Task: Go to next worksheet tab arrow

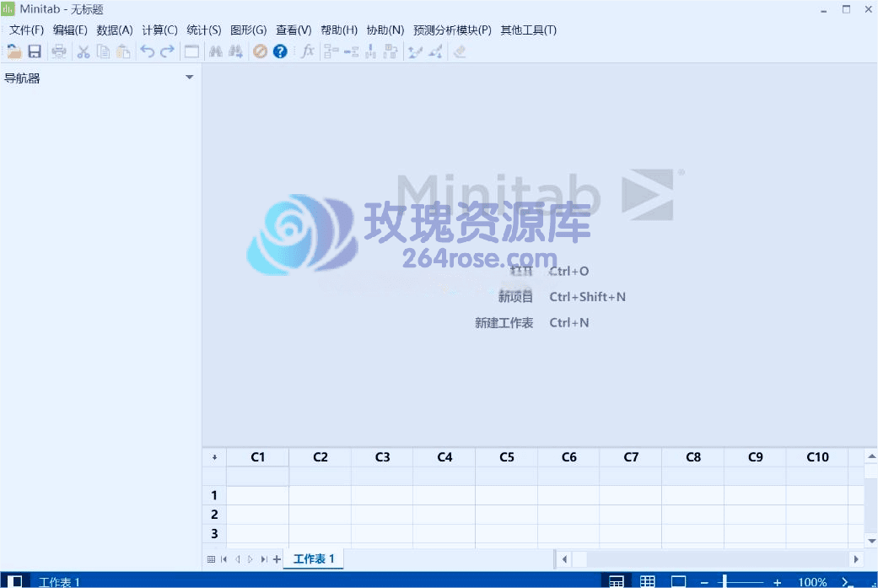Action: click(250, 558)
